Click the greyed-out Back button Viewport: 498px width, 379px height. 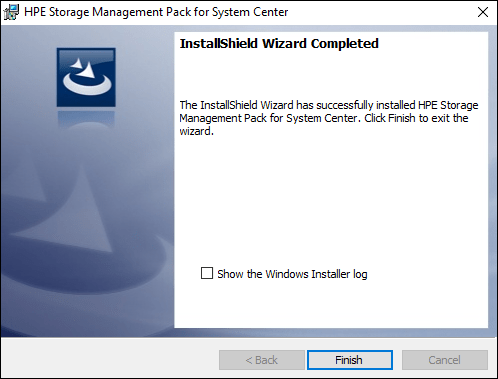(262, 360)
